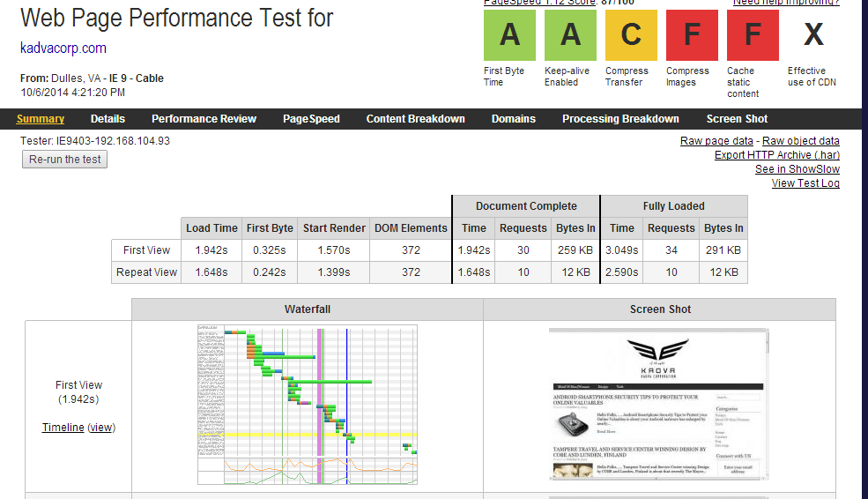Click the Re-run the test button
This screenshot has height=499, width=868.
64,160
